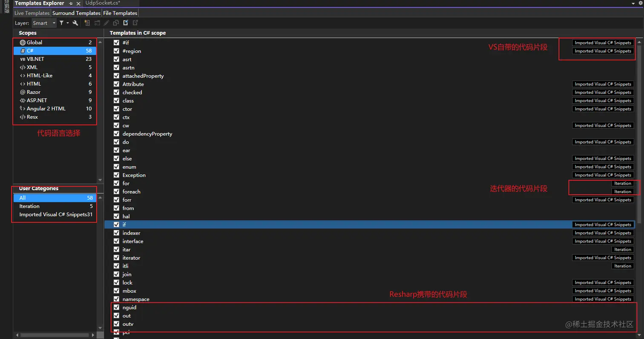Click the Iteration tag on the itar row

[x=622, y=249]
